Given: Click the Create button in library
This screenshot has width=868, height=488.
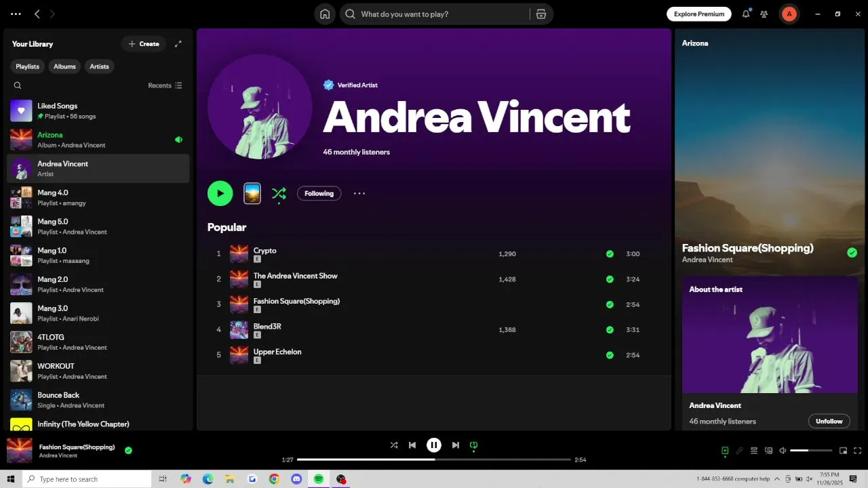Looking at the screenshot, I should pos(143,44).
